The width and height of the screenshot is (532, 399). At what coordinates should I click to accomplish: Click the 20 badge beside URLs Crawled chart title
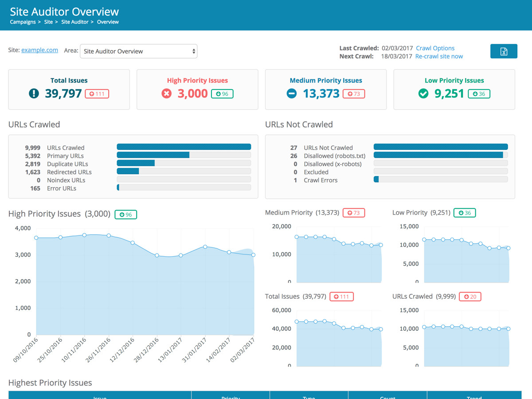[470, 297]
